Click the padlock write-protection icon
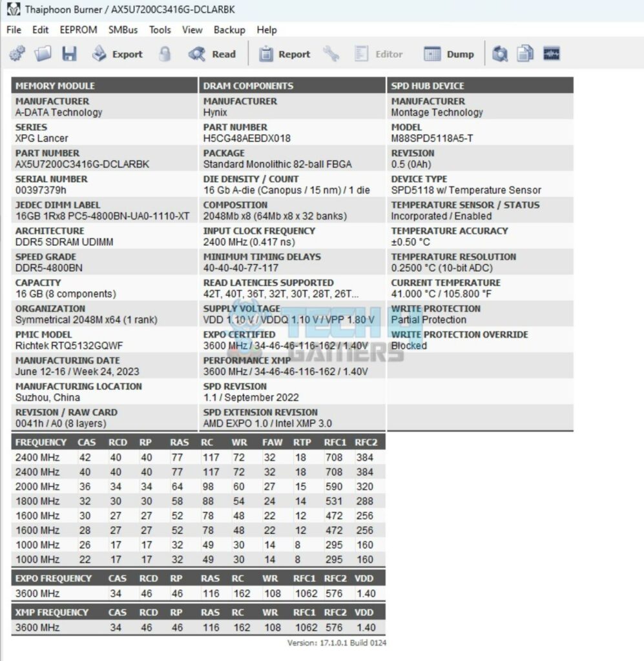Viewport: 644px width, 661px height. (x=165, y=54)
